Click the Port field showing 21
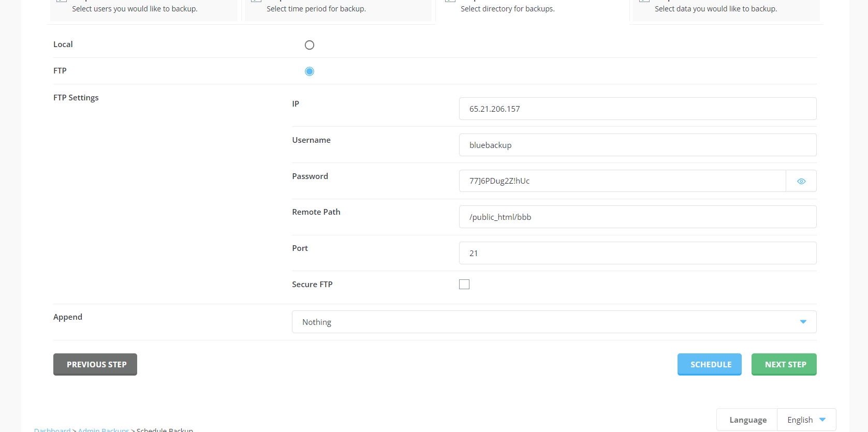This screenshot has height=432, width=868. (x=637, y=253)
